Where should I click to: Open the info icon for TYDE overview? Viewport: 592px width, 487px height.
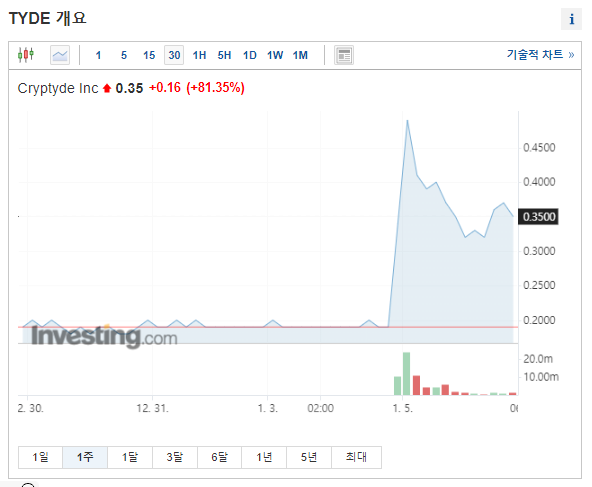click(572, 19)
